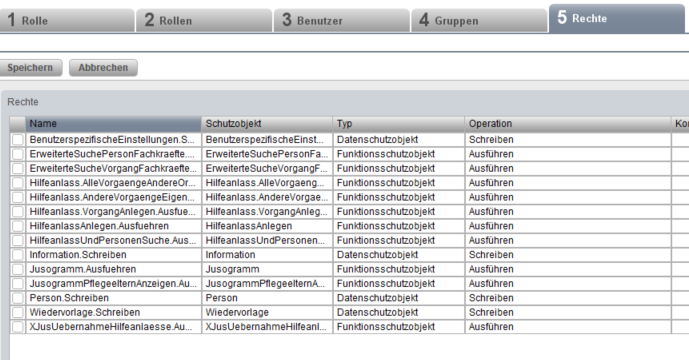This screenshot has height=360, width=689.
Task: Click the JusogrammPflegeelternA... Schutzobjekt cell
Action: tap(267, 284)
